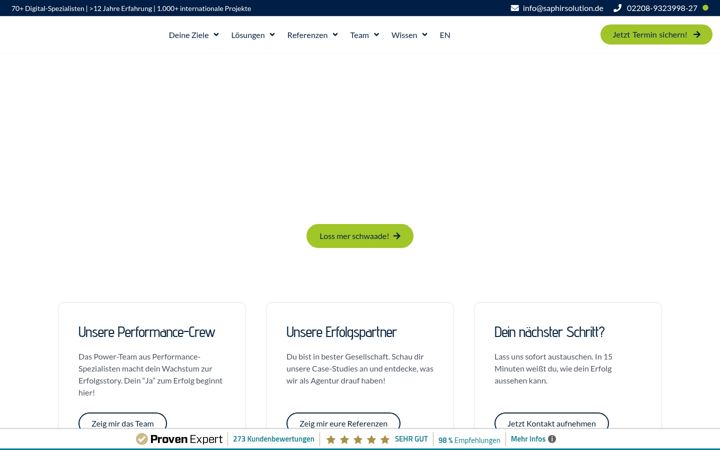
Task: Switch language to EN
Action: pyautogui.click(x=444, y=35)
